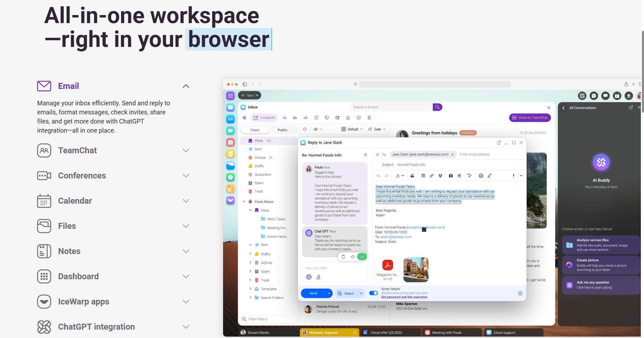Viewport: 644px width, 338px height.
Task: Click the How can I help input
Action: click(x=334, y=268)
